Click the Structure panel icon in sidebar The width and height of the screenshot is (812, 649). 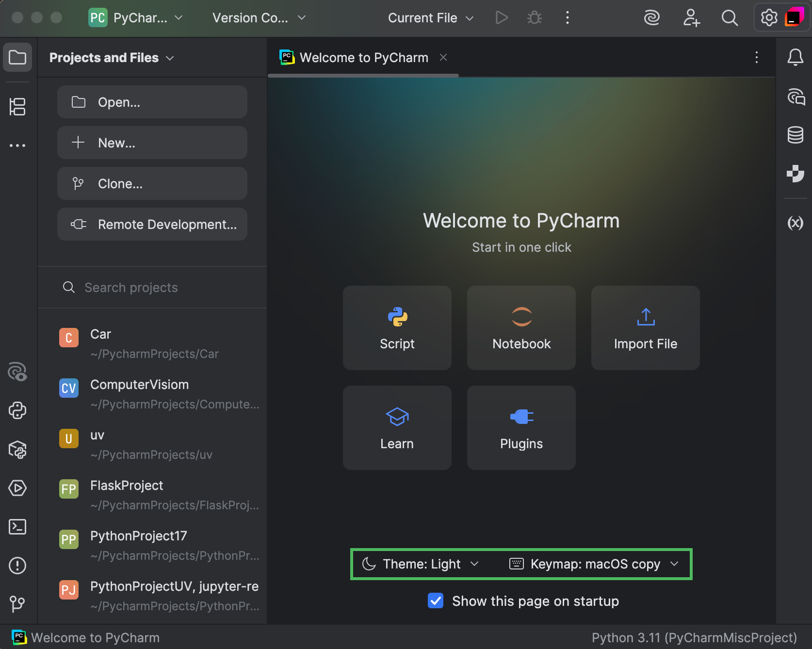point(17,107)
